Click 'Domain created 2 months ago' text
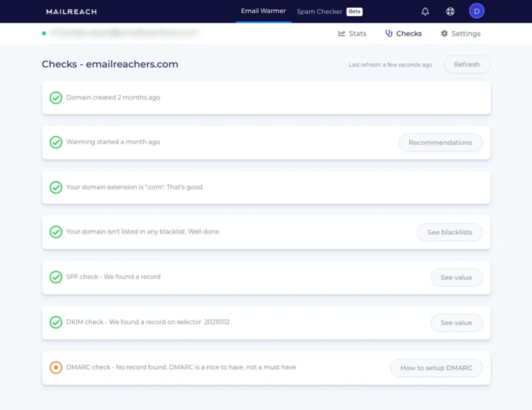532x410 pixels. [x=113, y=97]
